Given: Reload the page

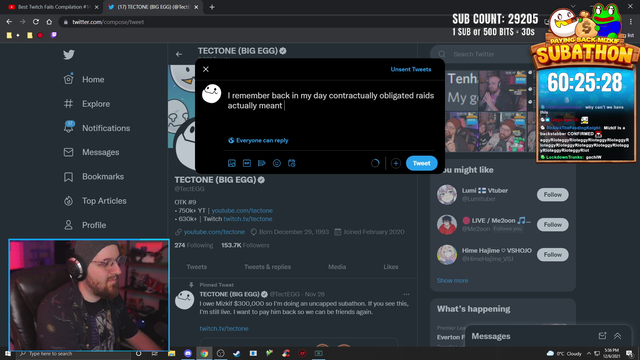Looking at the screenshot, I should 36,22.
